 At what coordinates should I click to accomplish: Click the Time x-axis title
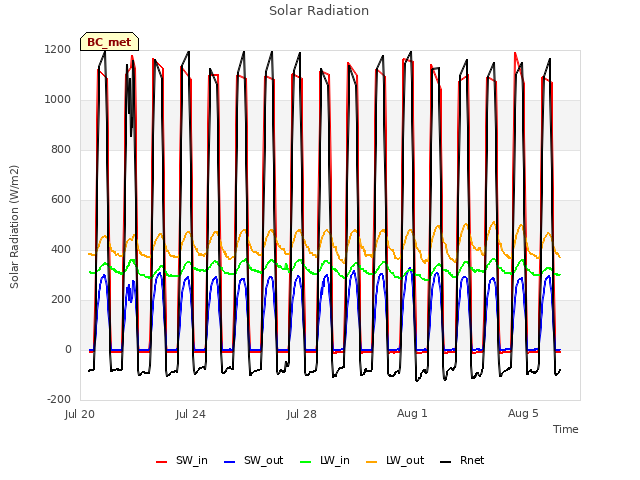coord(566,429)
